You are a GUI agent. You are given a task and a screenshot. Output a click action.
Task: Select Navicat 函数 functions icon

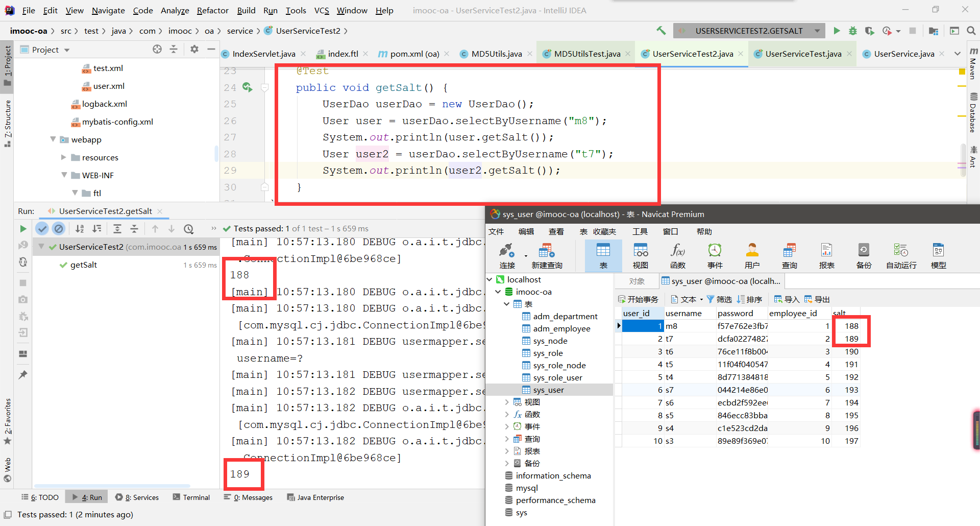[x=678, y=256]
